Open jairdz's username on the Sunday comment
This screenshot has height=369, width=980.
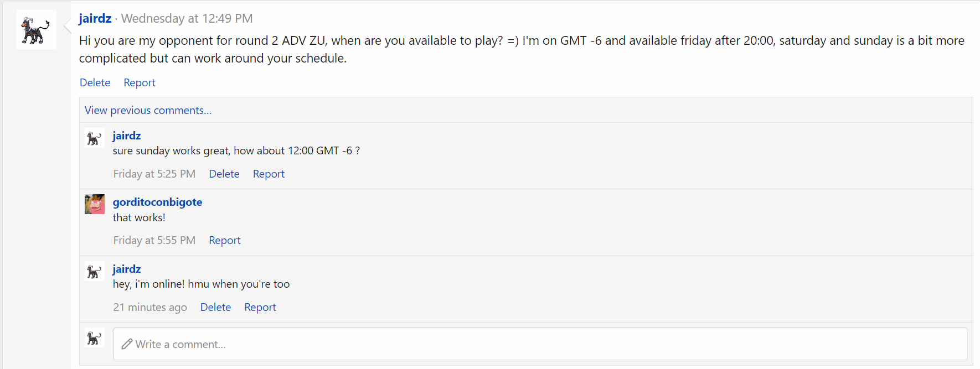click(127, 136)
